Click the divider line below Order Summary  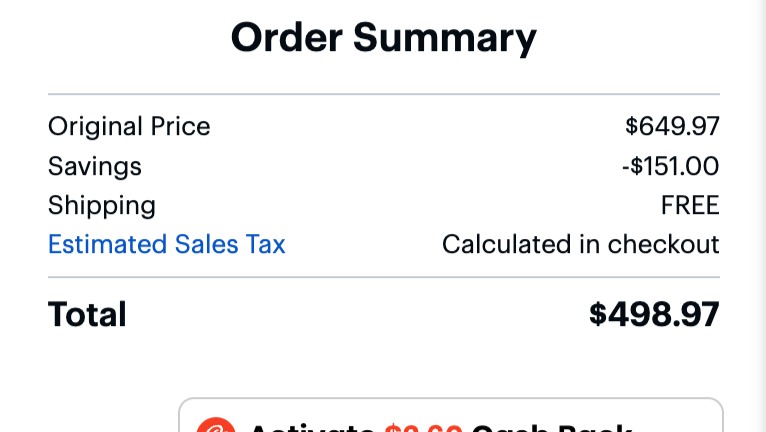383,94
